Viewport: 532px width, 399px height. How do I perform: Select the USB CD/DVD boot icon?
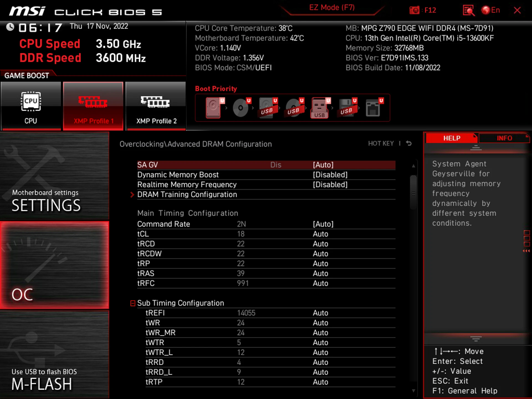294,108
